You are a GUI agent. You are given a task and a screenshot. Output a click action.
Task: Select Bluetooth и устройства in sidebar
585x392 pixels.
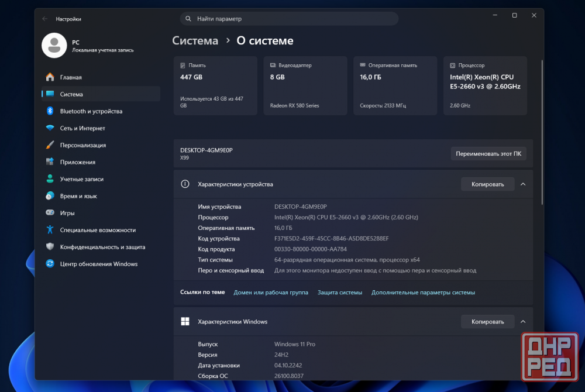tap(101, 111)
